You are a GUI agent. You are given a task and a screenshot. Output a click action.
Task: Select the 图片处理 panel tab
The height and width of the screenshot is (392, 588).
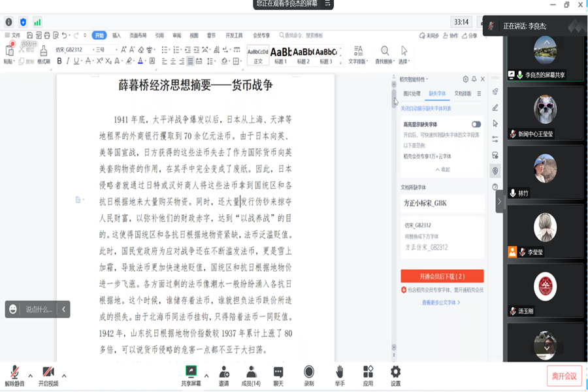[x=411, y=93]
